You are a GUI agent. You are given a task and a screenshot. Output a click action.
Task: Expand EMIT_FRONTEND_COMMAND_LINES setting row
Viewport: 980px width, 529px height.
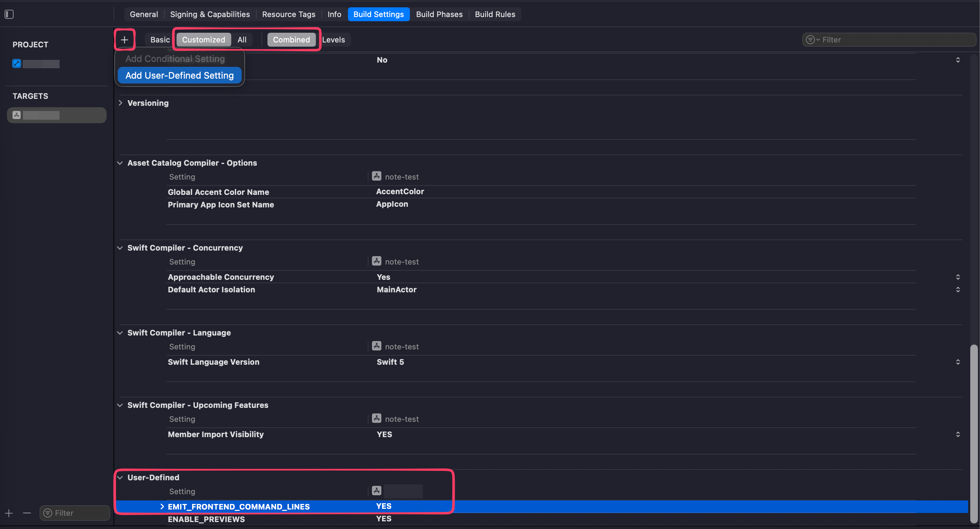[x=162, y=506]
